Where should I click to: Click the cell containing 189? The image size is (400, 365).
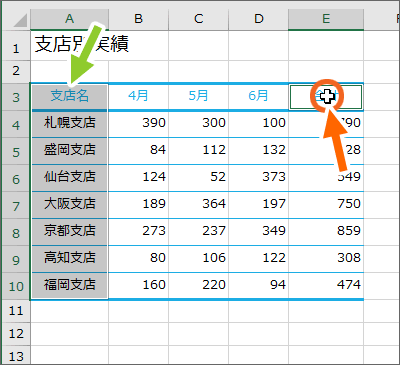(138, 205)
